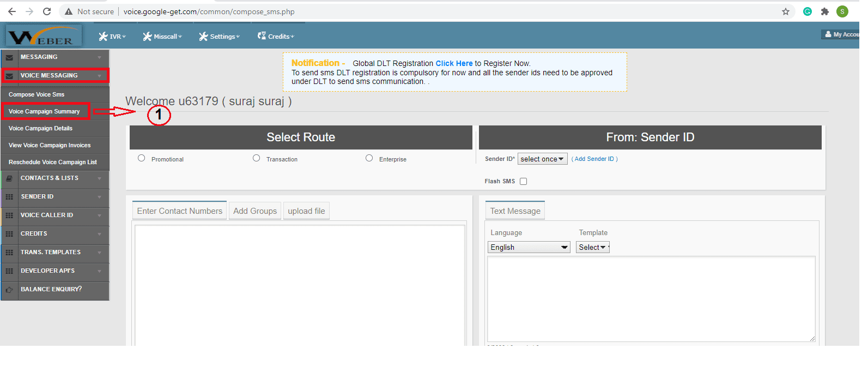Open the IVR menu in top bar
Image resolution: width=868 pixels, height=378 pixels.
tap(112, 37)
